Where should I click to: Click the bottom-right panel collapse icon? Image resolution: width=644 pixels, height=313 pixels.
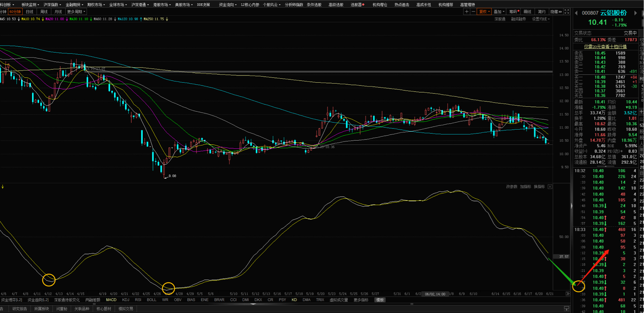click(x=567, y=309)
